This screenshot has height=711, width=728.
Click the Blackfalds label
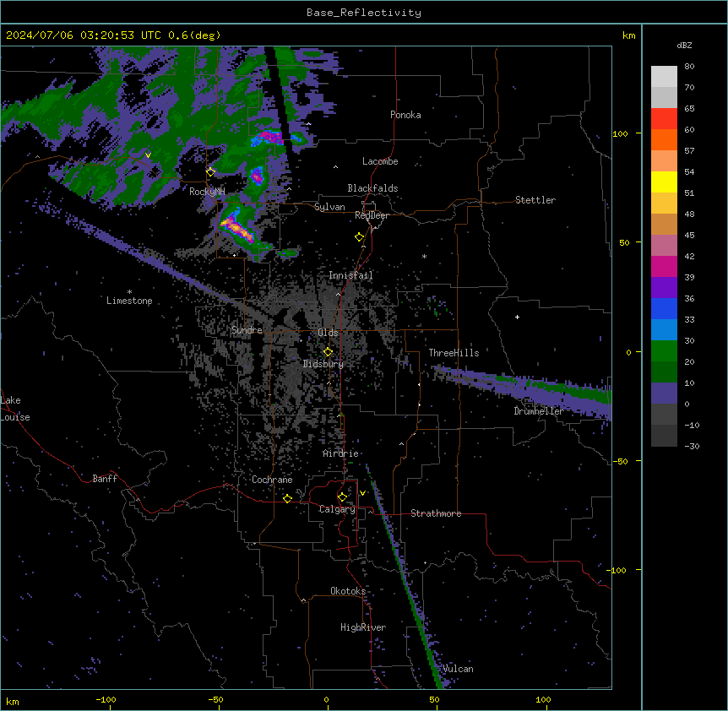[372, 188]
